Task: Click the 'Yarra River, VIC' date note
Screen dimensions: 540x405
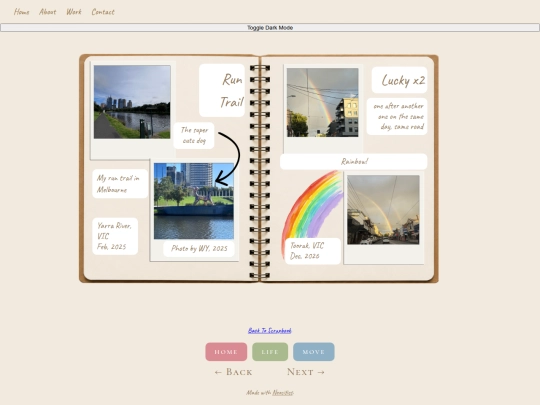Action: 115,236
